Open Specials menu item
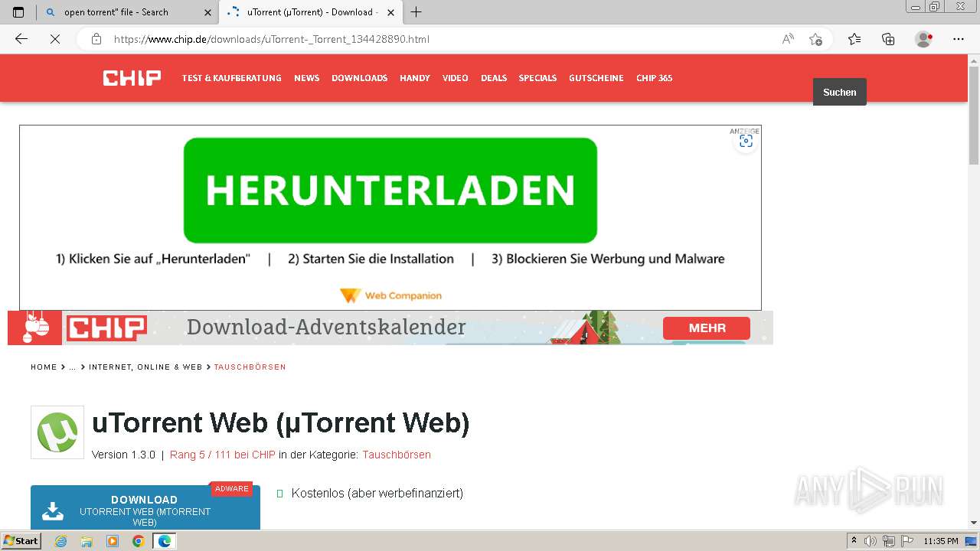The height and width of the screenshot is (551, 980). (x=537, y=78)
